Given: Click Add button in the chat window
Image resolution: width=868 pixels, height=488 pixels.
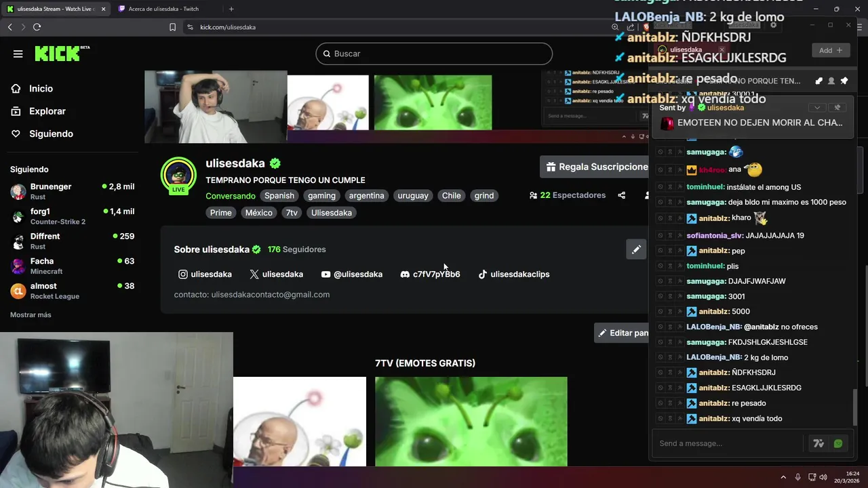Looking at the screenshot, I should click(x=831, y=50).
